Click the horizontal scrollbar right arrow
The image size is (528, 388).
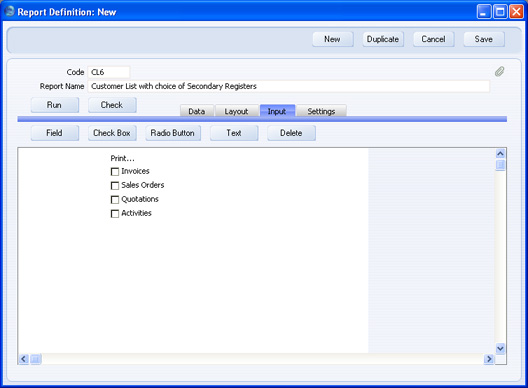pos(489,359)
